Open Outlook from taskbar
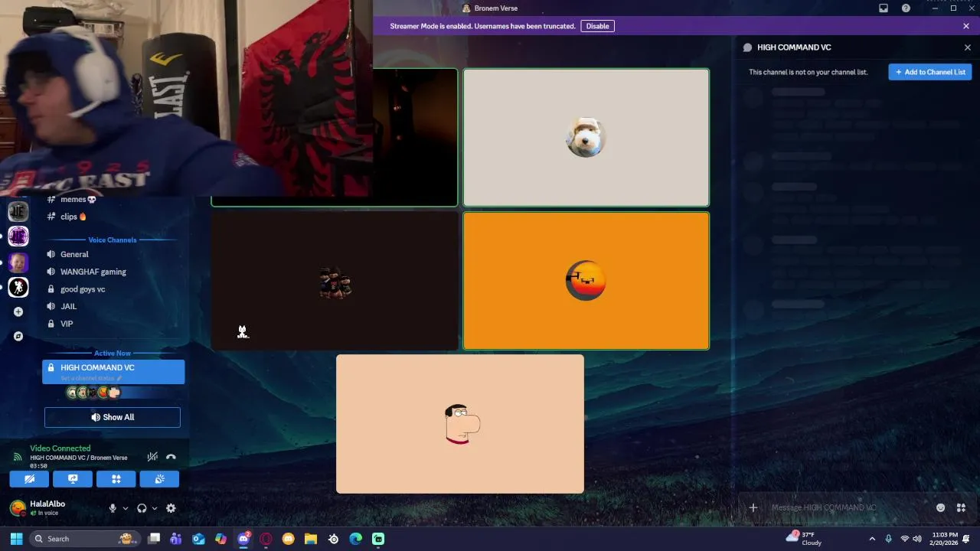Viewport: 980px width, 551px height. click(x=198, y=539)
